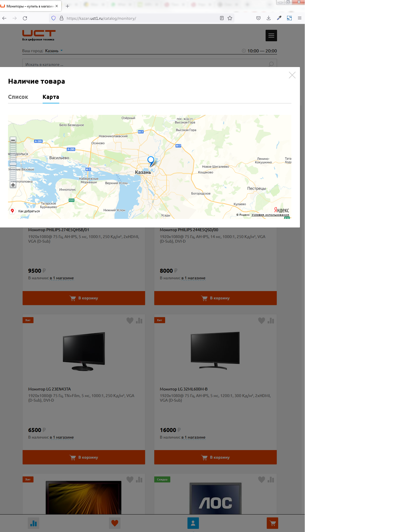Select the Карта tab
This screenshot has height=532, width=417.
pyautogui.click(x=51, y=97)
